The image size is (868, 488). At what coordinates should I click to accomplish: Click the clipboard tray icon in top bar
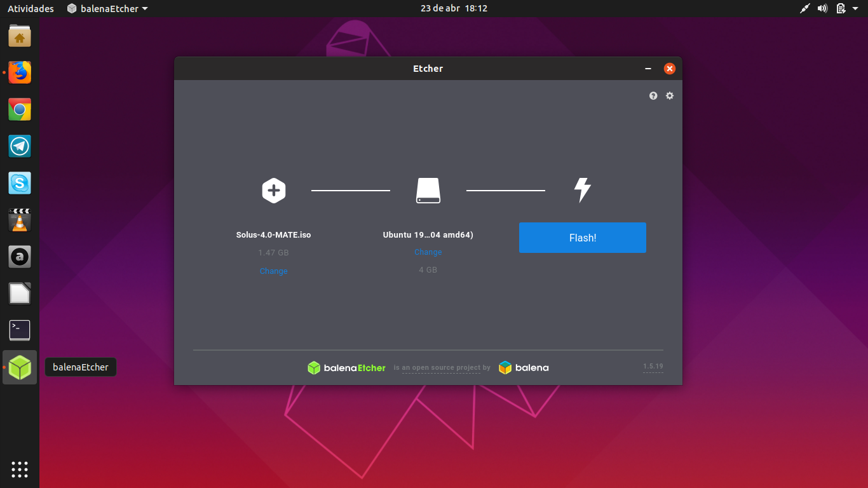(x=841, y=9)
